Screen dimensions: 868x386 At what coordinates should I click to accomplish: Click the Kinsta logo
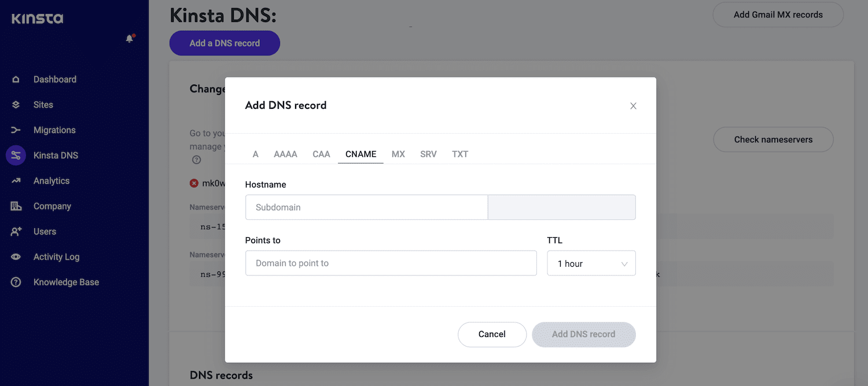(x=37, y=19)
